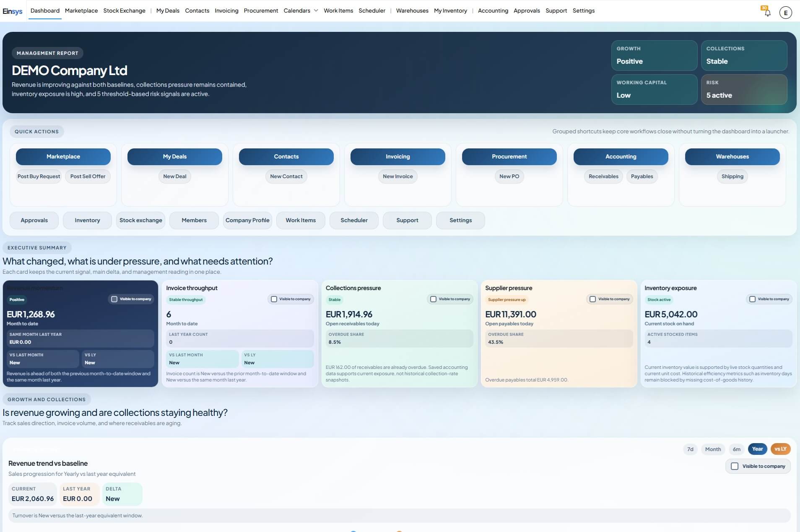
Task: Open the notifications bell icon
Action: [x=767, y=13]
